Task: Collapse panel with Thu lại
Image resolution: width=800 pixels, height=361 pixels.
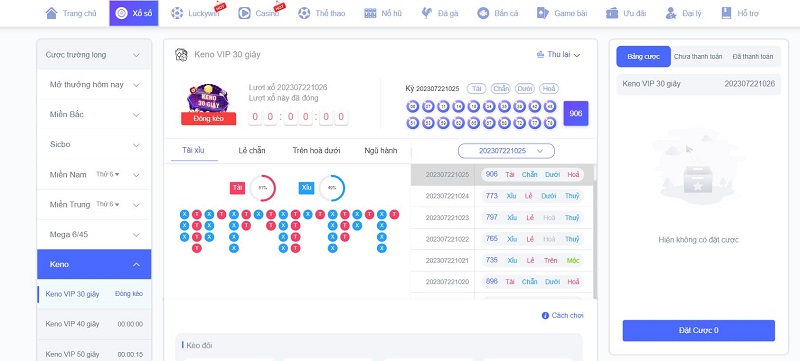Action: (x=559, y=55)
